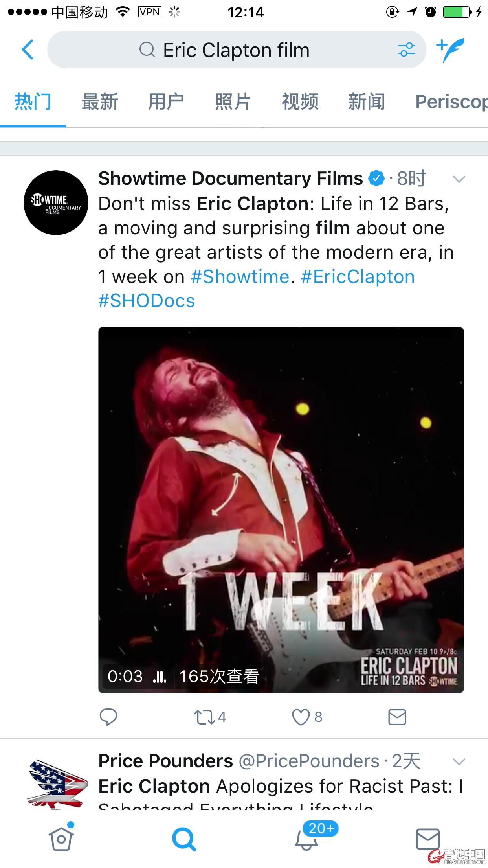This screenshot has height=868, width=488.
Task: Expand options chevron on Showtime tweet
Action: point(459,179)
